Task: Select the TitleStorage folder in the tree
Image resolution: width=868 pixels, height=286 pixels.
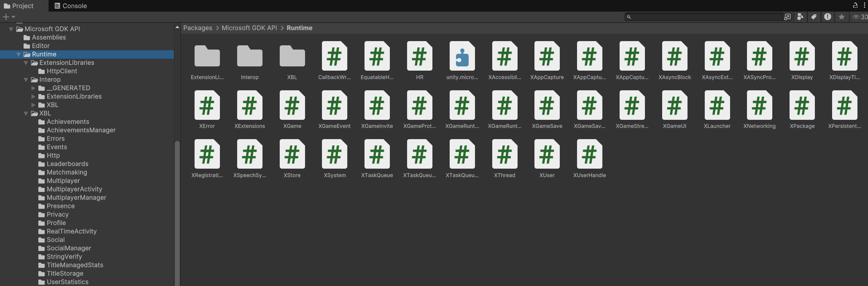Action: click(x=65, y=273)
